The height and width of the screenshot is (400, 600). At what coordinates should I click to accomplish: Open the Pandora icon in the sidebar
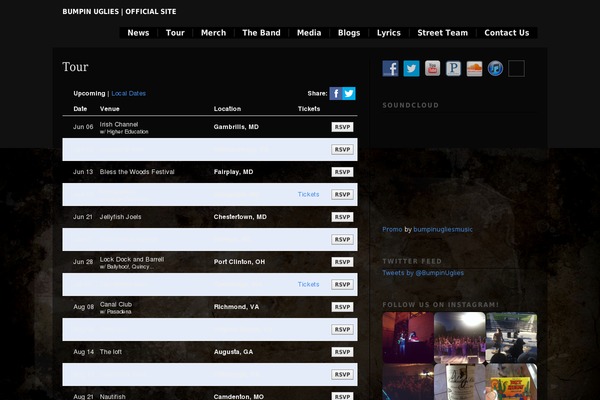point(453,69)
